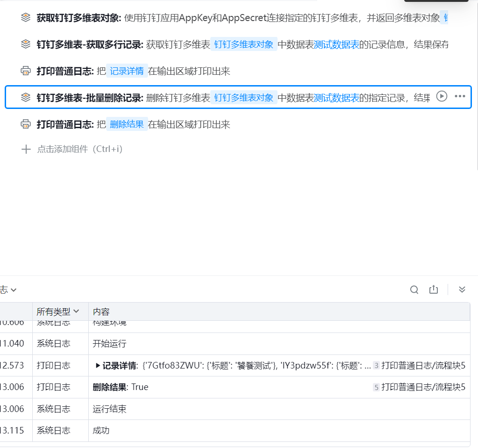
Task: Click the 内容 column header in the log table
Action: tap(101, 311)
